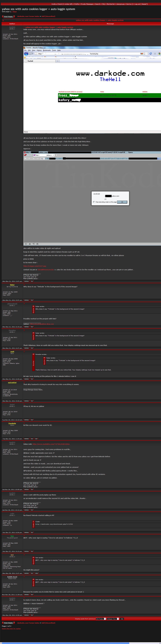Open Private Messages in top navigation

click(87, 4)
